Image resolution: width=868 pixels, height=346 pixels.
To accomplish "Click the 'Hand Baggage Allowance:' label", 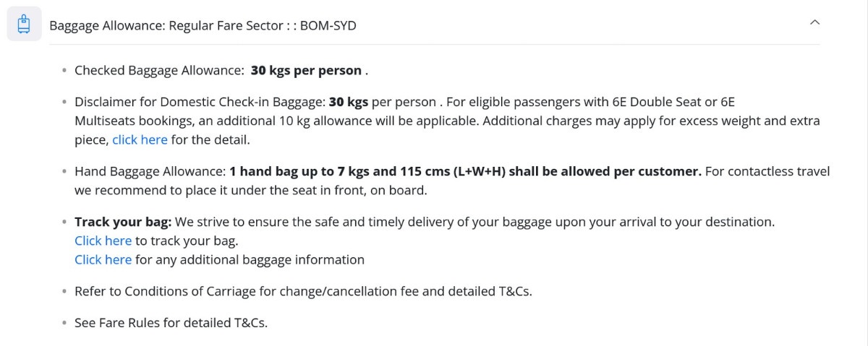I will 150,172.
